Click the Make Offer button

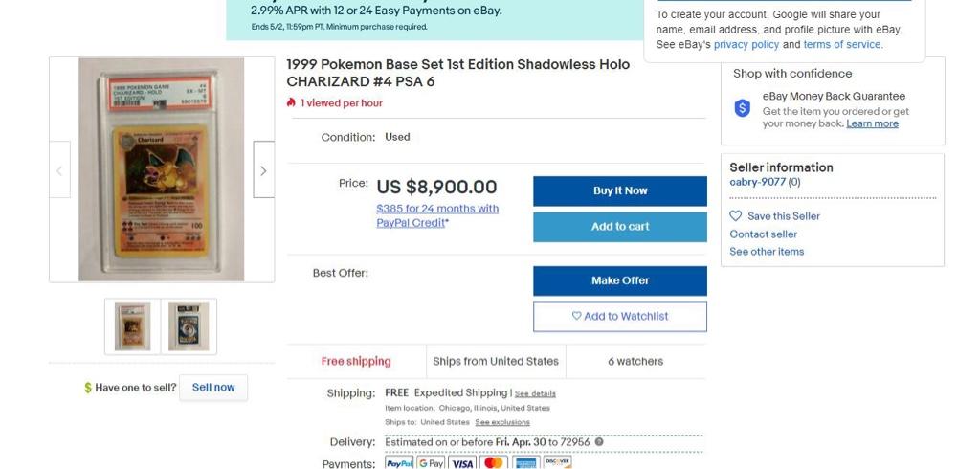point(620,280)
